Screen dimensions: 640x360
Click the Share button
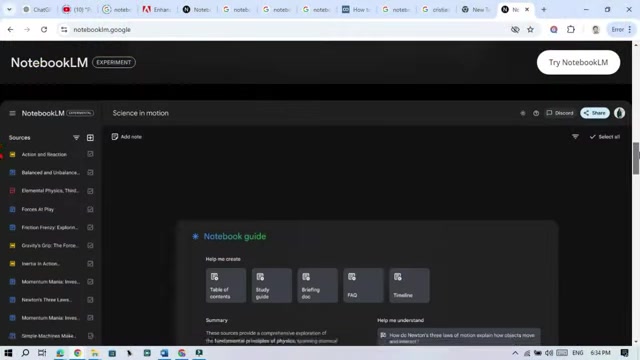click(595, 113)
